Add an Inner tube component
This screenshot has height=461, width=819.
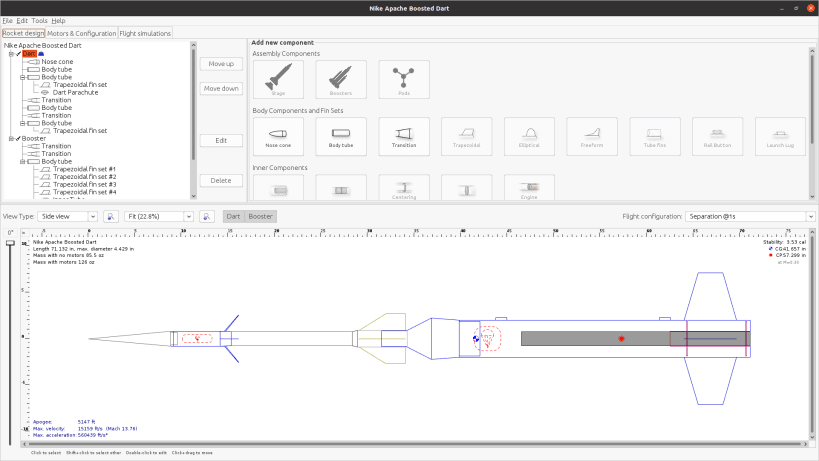[278, 187]
